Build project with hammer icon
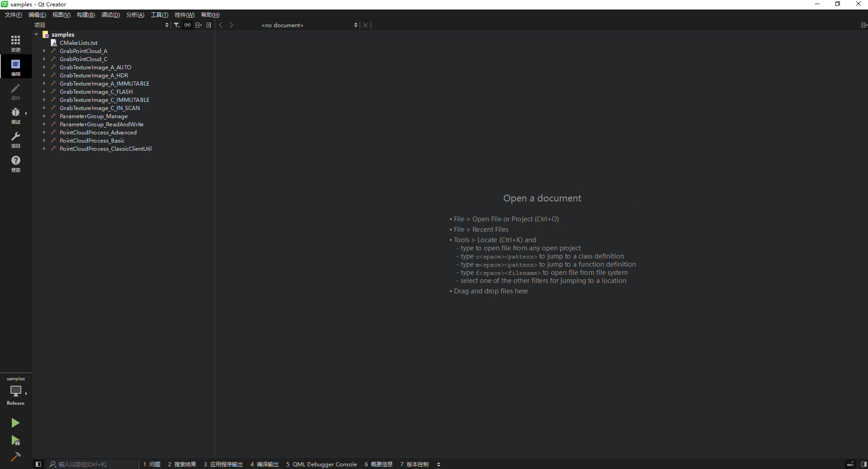 click(15, 457)
